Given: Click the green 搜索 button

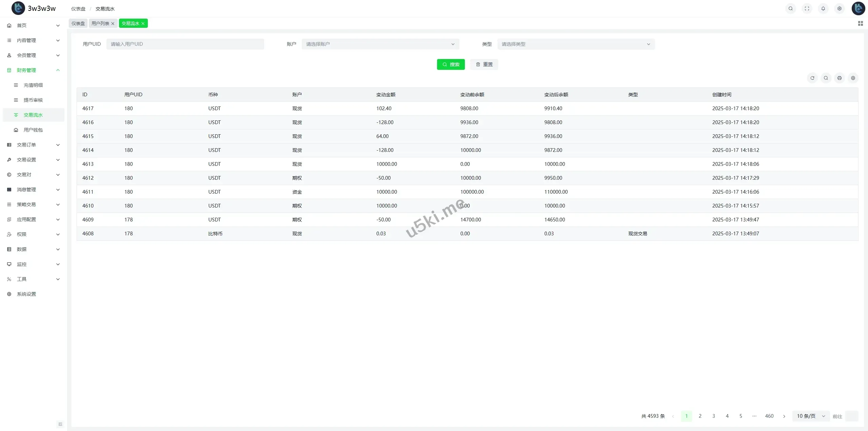Looking at the screenshot, I should point(451,64).
